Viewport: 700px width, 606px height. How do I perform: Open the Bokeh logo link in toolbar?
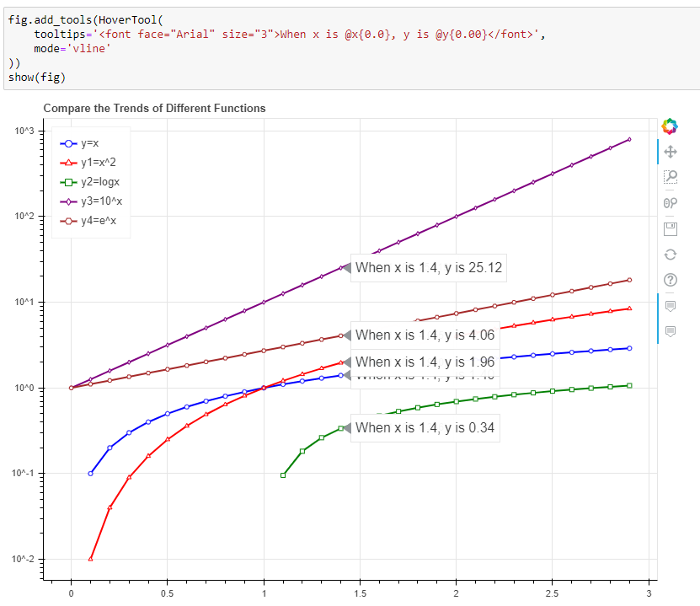pos(670,126)
